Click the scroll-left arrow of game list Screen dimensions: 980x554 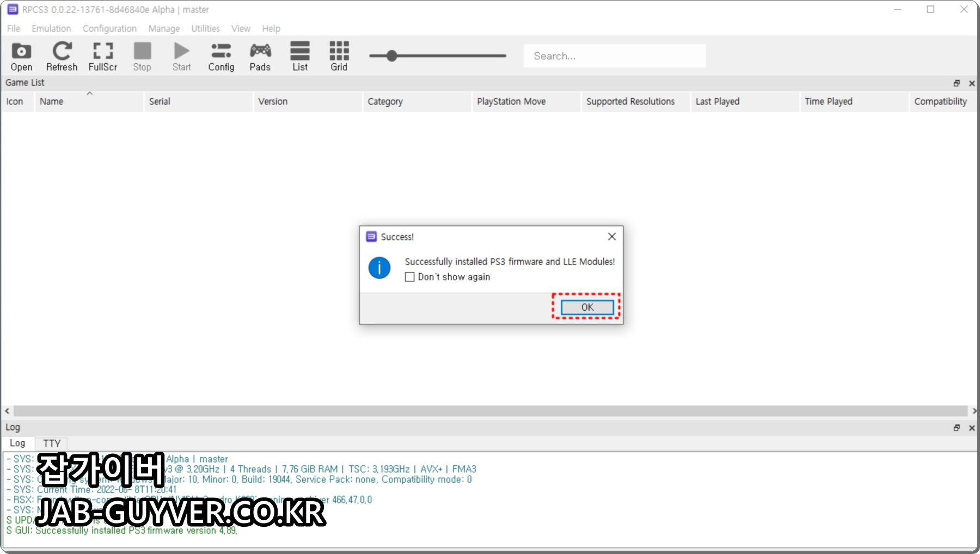click(x=7, y=411)
